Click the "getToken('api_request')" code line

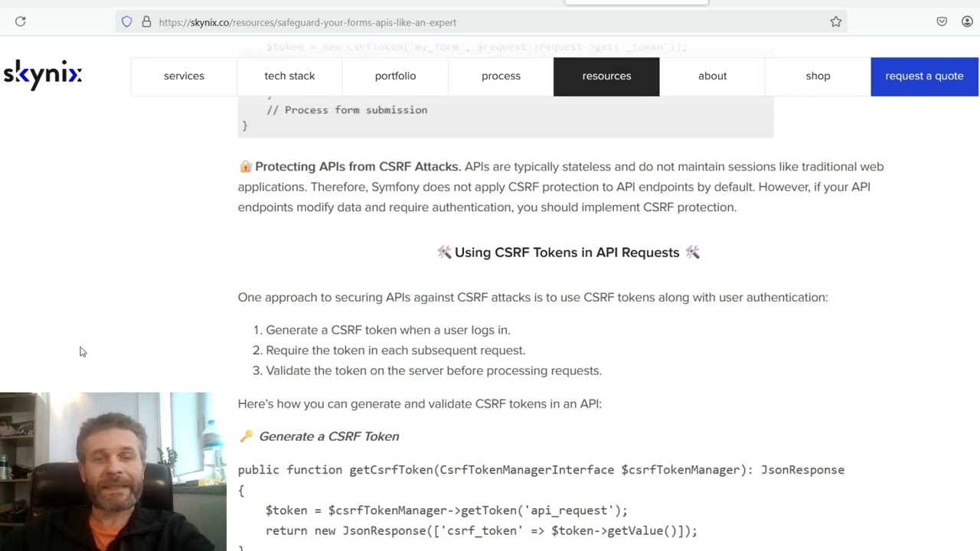pos(446,510)
